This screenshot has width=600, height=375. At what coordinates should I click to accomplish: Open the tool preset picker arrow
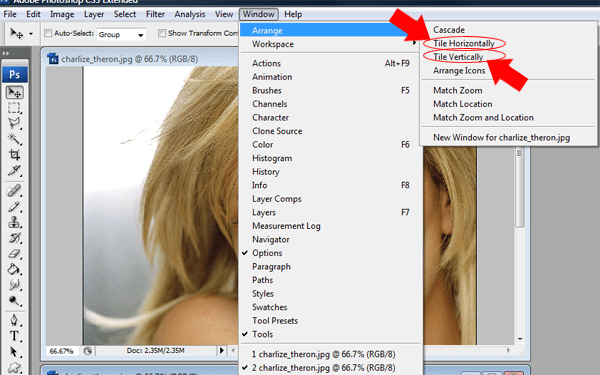[31, 34]
